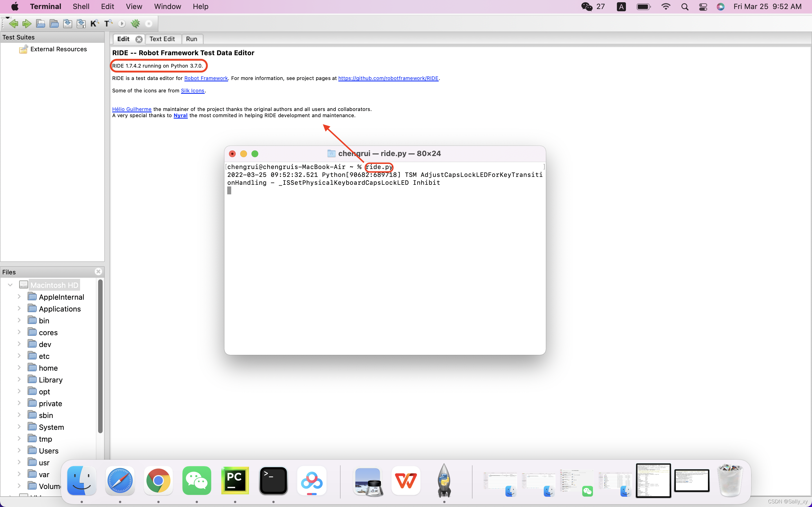This screenshot has width=812, height=507.
Task: Click the red Stop toolbar icon
Action: (149, 23)
